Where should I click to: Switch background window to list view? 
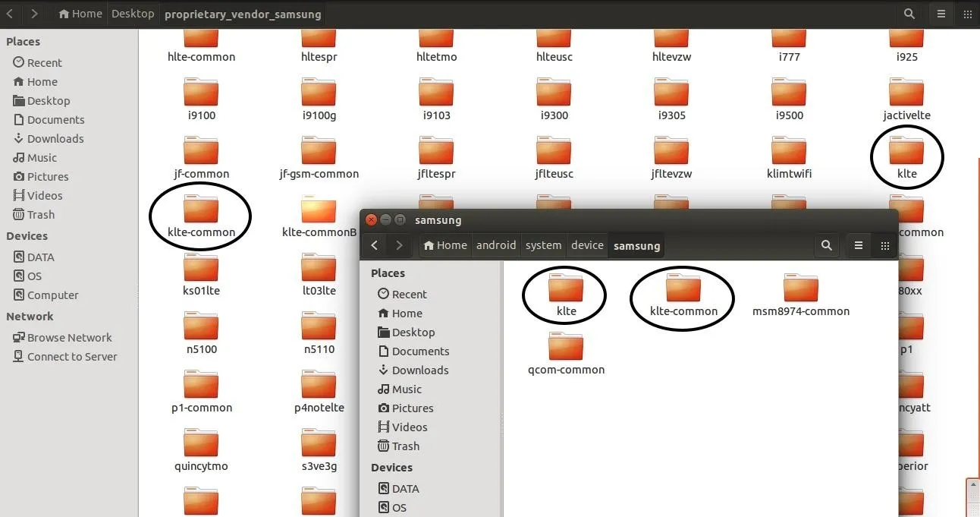point(941,14)
